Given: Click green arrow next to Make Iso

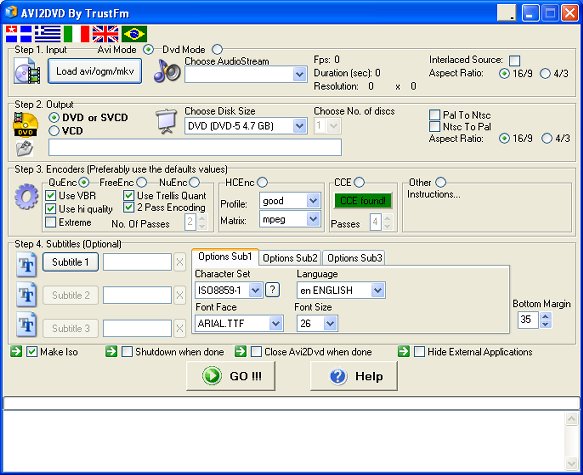Looking at the screenshot, I should 16,351.
